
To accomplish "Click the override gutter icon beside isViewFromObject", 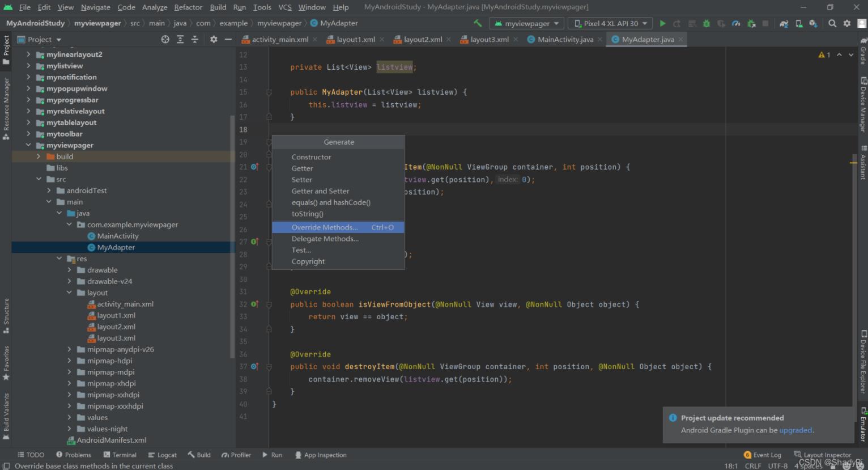I will [254, 304].
